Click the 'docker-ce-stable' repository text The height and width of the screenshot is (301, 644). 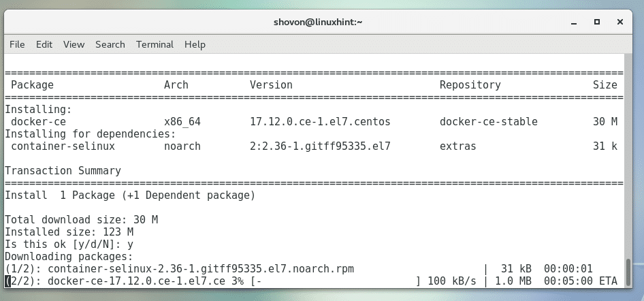[x=488, y=122]
